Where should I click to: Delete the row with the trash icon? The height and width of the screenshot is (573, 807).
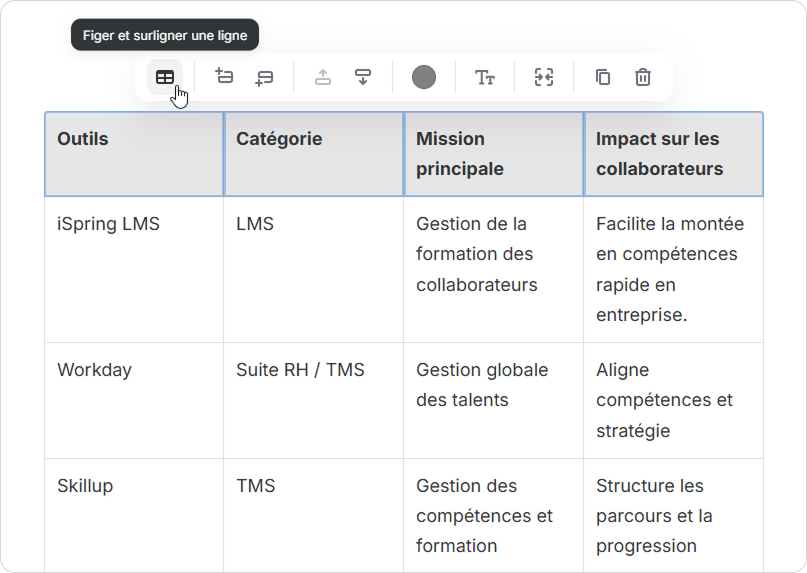pyautogui.click(x=643, y=77)
